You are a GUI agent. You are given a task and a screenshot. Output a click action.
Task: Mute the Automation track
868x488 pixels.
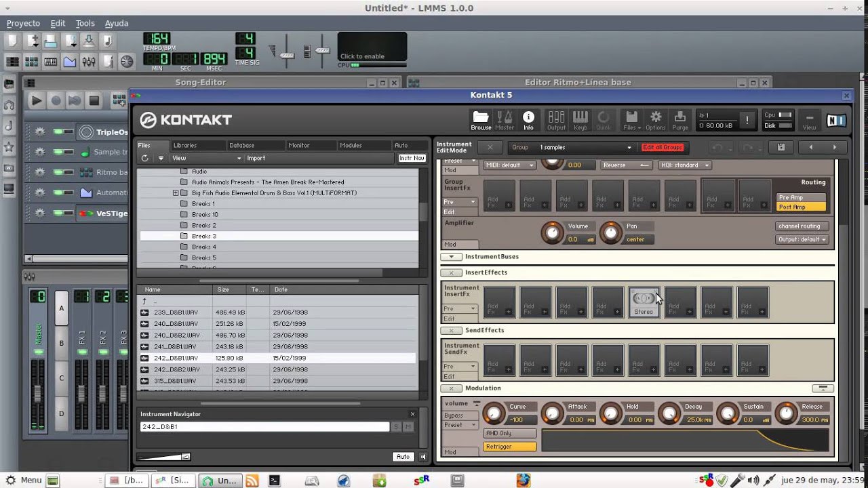60,192
